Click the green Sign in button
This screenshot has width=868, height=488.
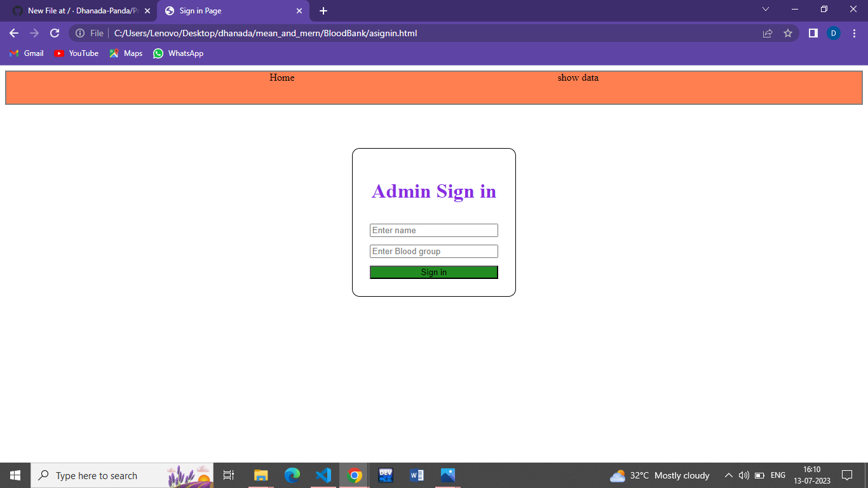pyautogui.click(x=434, y=272)
